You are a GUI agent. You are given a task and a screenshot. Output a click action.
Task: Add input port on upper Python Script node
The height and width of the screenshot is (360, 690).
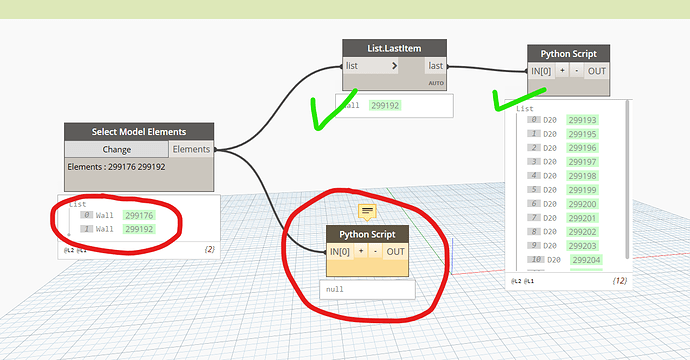pos(562,70)
